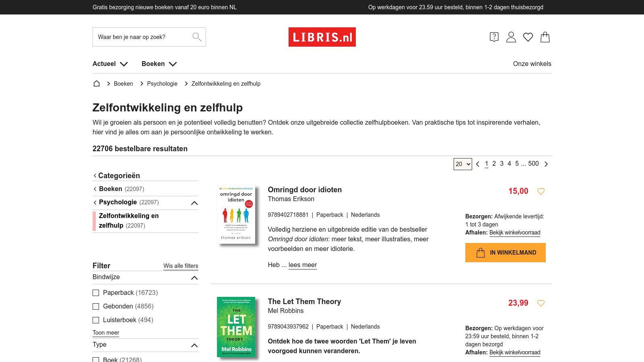Add Omringd door idioten to favorites heart
The height and width of the screenshot is (362, 644).
point(541,191)
